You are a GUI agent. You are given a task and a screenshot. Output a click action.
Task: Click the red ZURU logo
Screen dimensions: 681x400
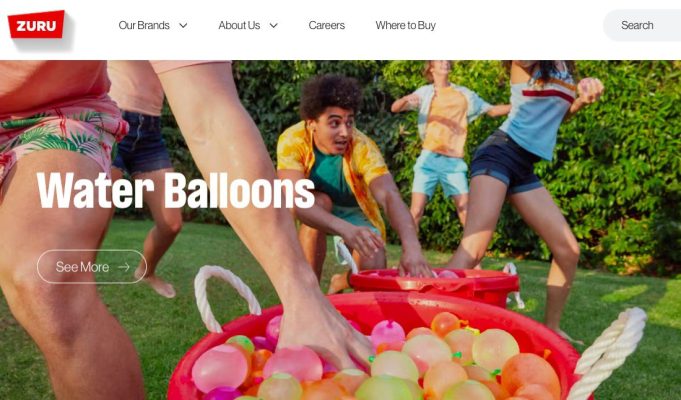tap(36, 24)
